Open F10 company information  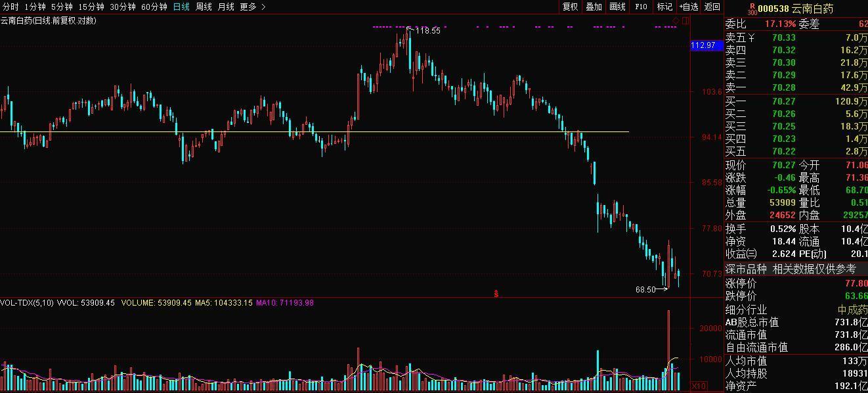click(641, 7)
